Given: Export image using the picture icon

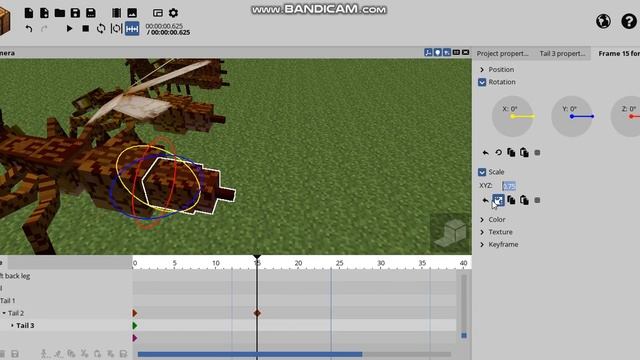Looking at the screenshot, I should pyautogui.click(x=132, y=13).
